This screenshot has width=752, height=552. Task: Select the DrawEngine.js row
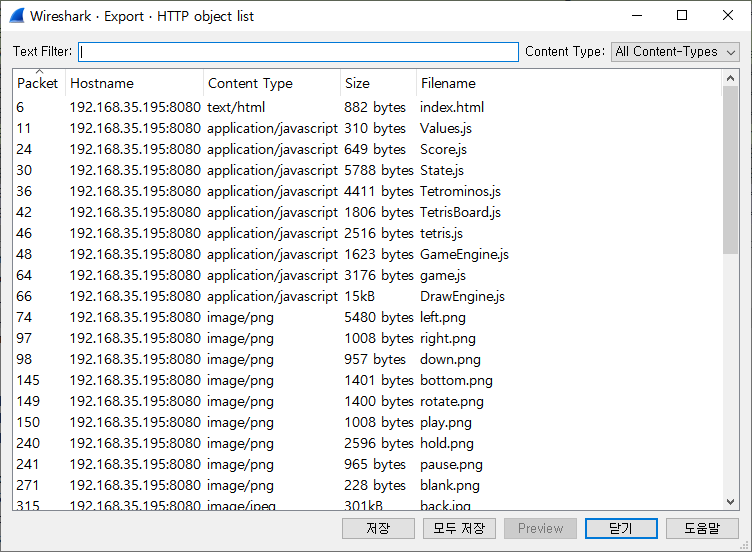367,296
